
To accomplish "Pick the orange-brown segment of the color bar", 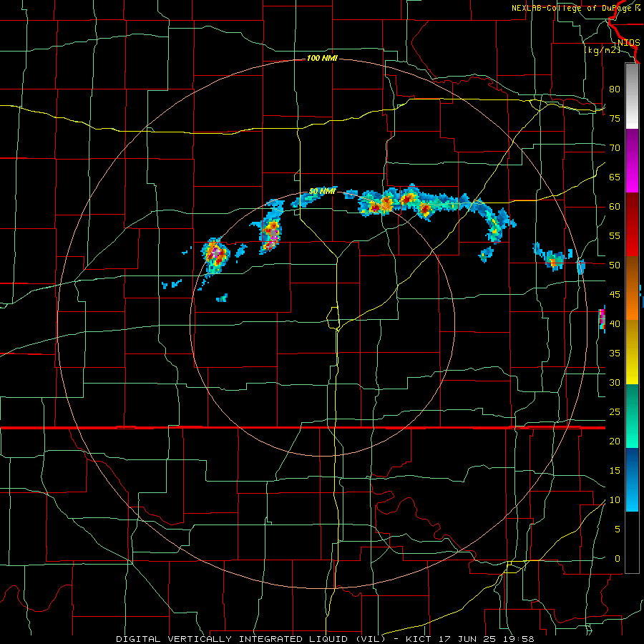I will [x=632, y=288].
